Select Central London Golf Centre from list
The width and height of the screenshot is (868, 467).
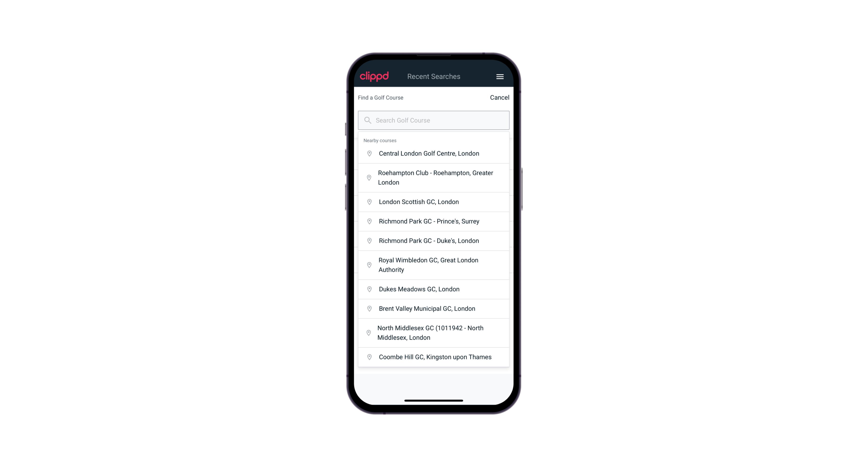[434, 153]
